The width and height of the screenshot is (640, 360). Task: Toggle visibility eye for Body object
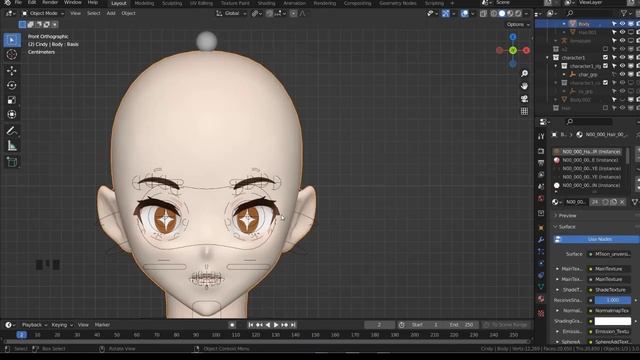622,24
